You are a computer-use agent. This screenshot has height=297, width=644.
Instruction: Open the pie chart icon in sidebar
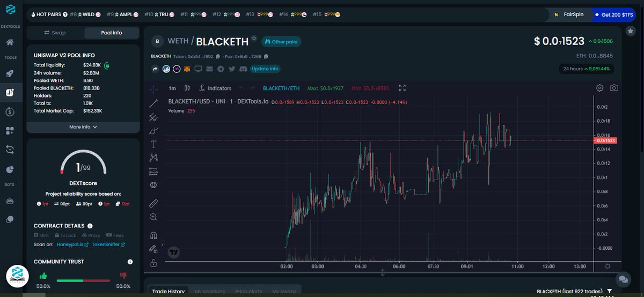point(10,169)
